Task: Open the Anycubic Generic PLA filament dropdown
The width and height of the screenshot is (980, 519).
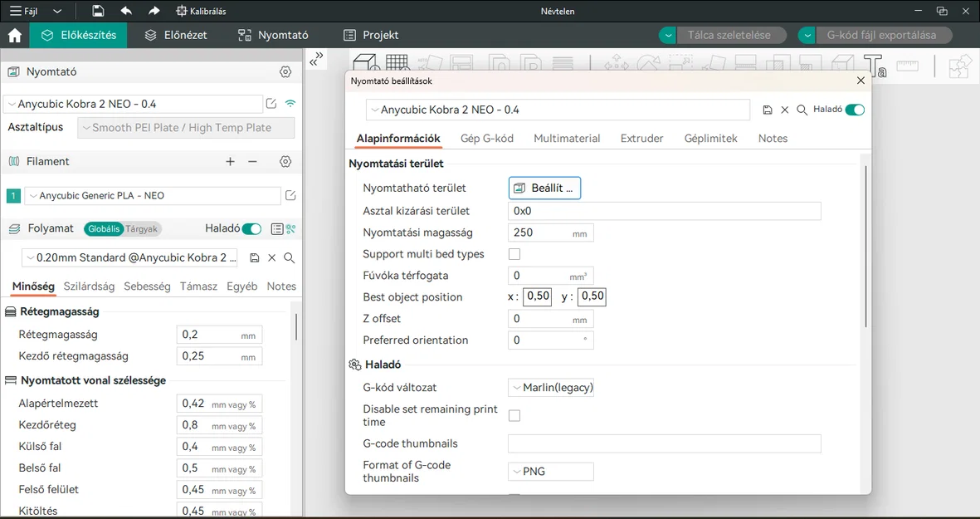Action: coord(153,196)
